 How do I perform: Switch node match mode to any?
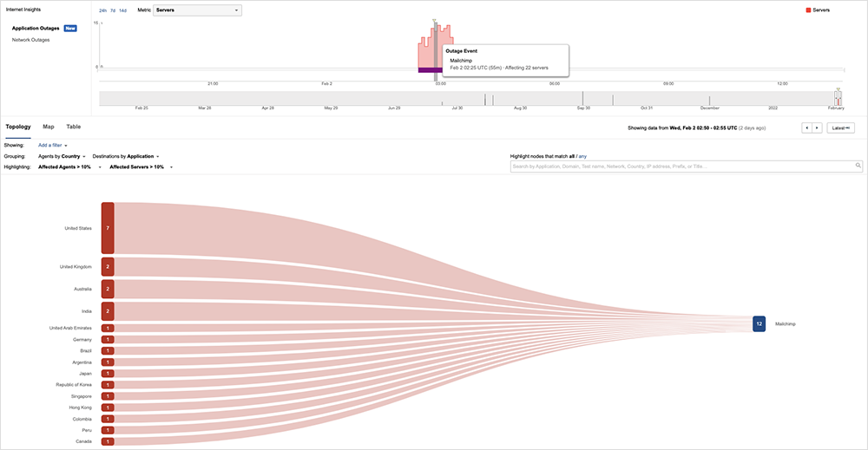click(582, 156)
